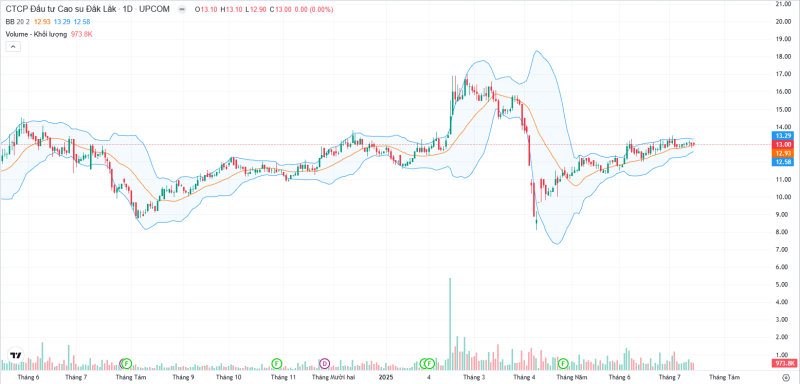Click the orange 12.93 price tag on axis
Image resolution: width=800 pixels, height=384 pixels.
pyautogui.click(x=784, y=153)
